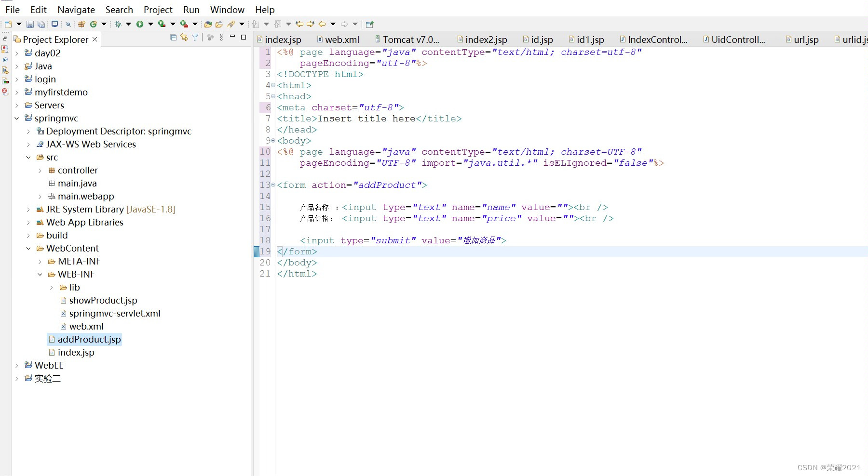Expand the lib folder
This screenshot has width=868, height=476.
click(52, 287)
